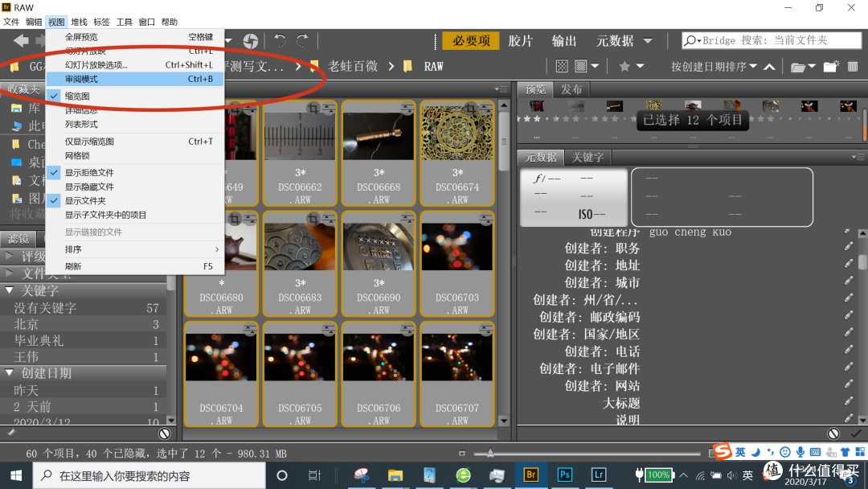Create a new folder with folder-plus icon
868x489 pixels.
tap(831, 67)
